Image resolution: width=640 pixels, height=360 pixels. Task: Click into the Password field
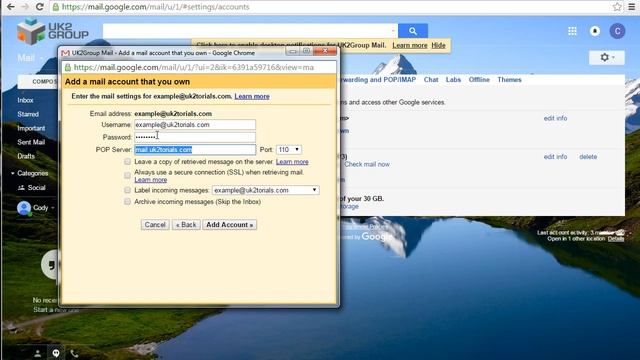(x=195, y=137)
